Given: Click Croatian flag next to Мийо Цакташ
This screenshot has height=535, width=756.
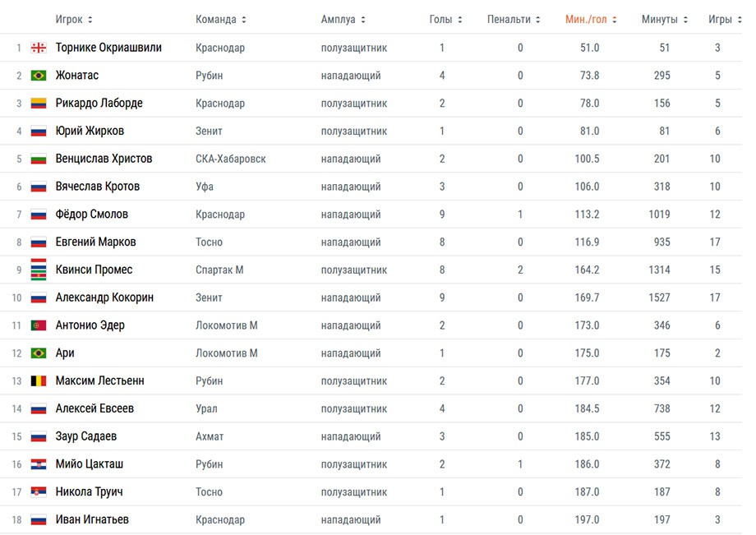Looking at the screenshot, I should [38, 464].
